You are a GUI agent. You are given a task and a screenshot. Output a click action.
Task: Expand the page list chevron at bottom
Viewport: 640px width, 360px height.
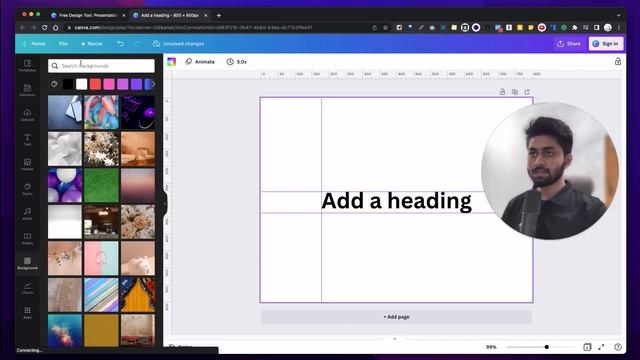[x=394, y=339]
